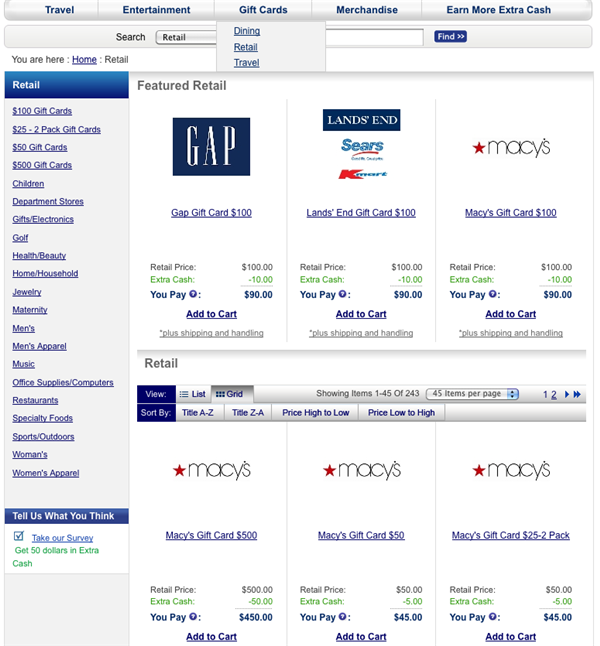
Task: Click Take our Survey link
Action: pos(63,538)
